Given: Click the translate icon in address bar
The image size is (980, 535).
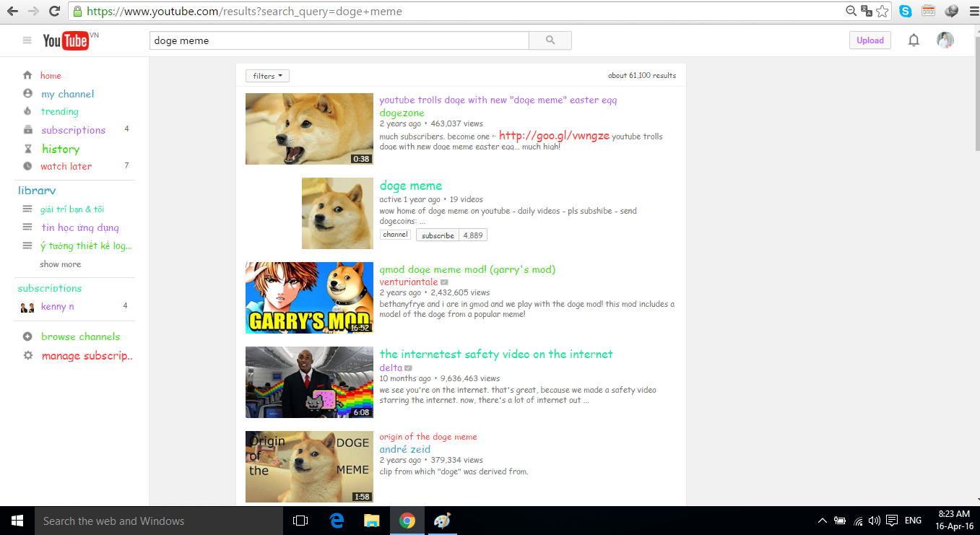Looking at the screenshot, I should coord(867,11).
